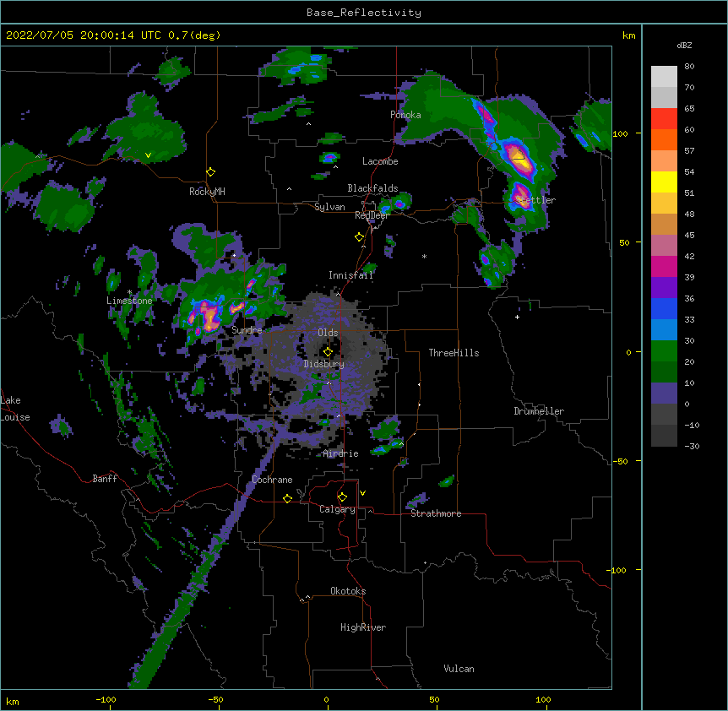Select the Innisfail label
This screenshot has height=711, width=728.
(x=351, y=275)
